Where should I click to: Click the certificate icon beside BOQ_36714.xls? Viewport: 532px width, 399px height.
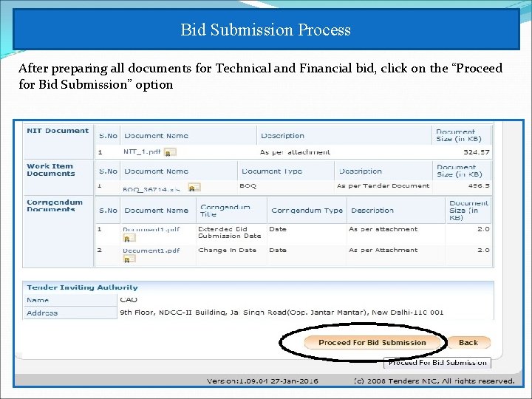tap(194, 187)
